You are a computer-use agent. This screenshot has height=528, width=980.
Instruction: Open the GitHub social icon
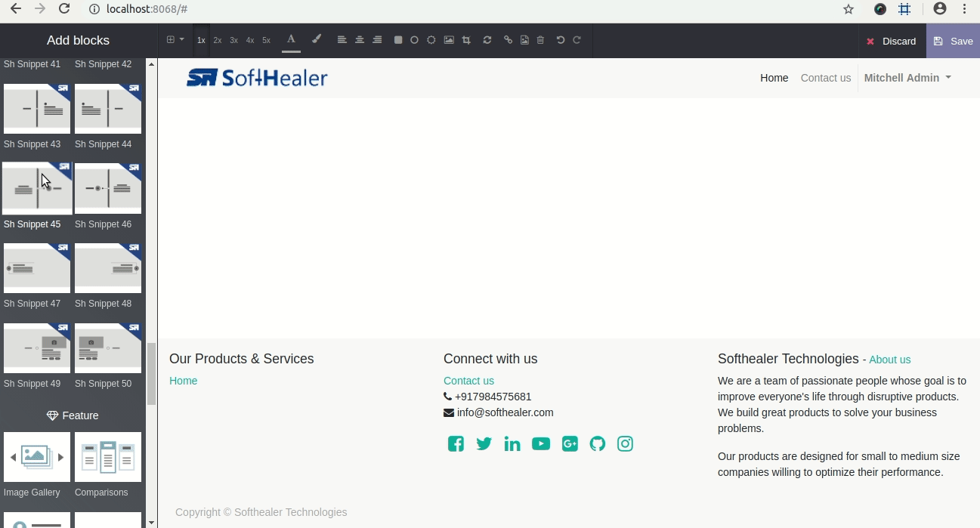point(598,443)
